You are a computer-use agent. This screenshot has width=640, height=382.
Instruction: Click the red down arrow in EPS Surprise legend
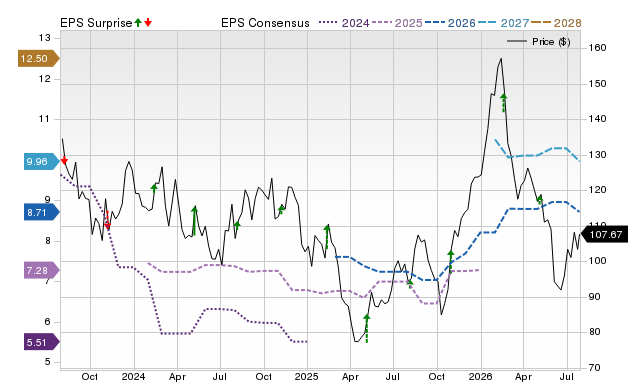[148, 22]
